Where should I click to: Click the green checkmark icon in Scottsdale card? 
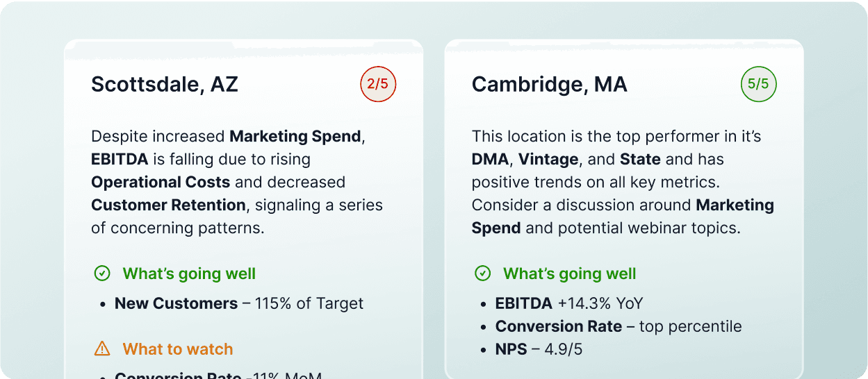pyautogui.click(x=102, y=273)
